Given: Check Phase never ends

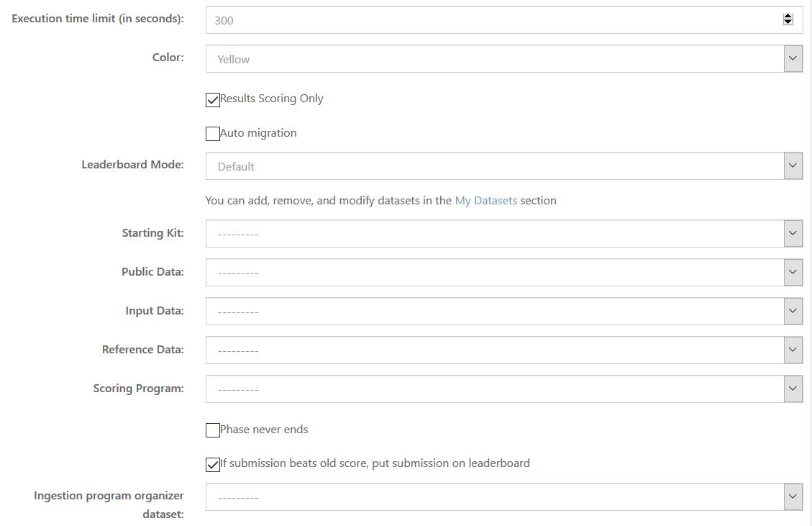Looking at the screenshot, I should [212, 430].
